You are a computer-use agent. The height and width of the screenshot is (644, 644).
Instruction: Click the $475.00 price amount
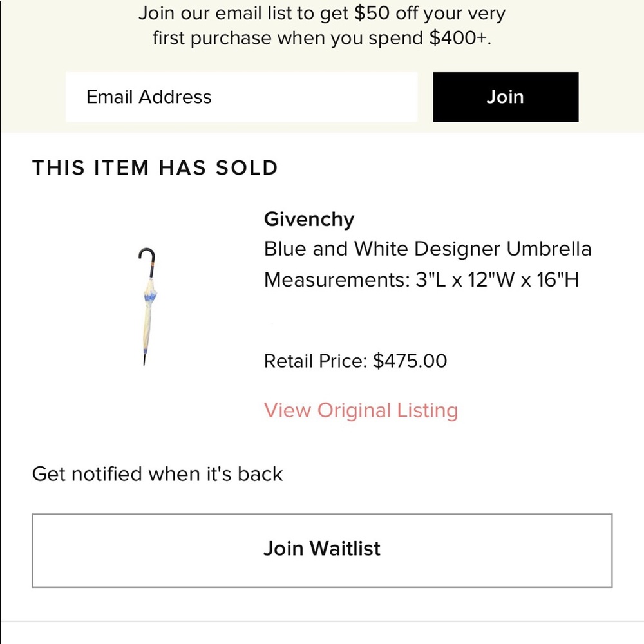[x=410, y=361]
